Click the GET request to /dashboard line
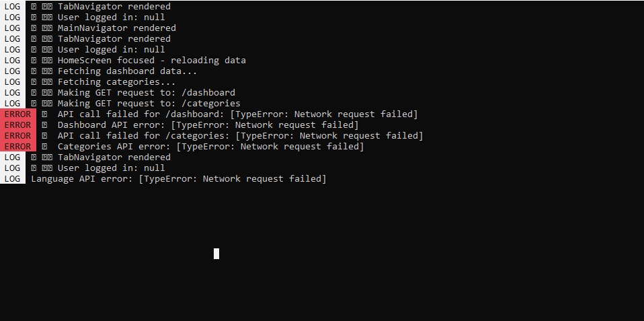The height and width of the screenshot is (321, 644). tap(146, 93)
